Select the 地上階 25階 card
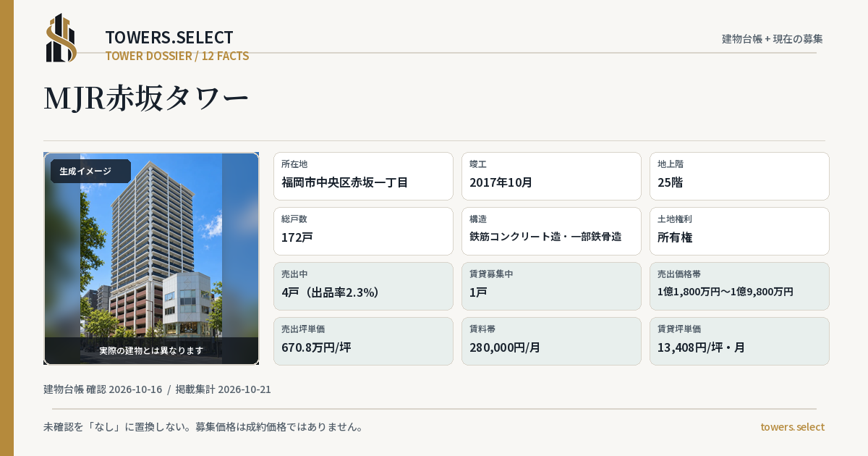Image resolution: width=868 pixels, height=456 pixels. 739,176
